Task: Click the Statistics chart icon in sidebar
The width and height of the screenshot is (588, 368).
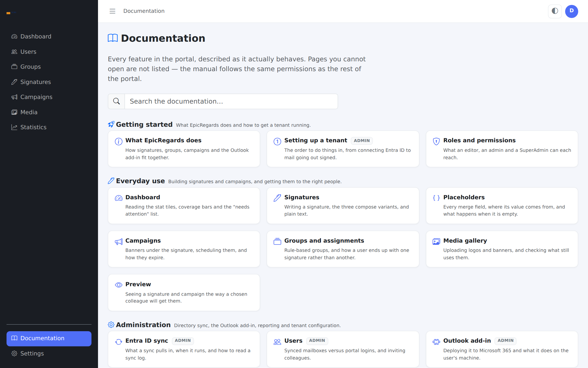Action: click(x=14, y=127)
